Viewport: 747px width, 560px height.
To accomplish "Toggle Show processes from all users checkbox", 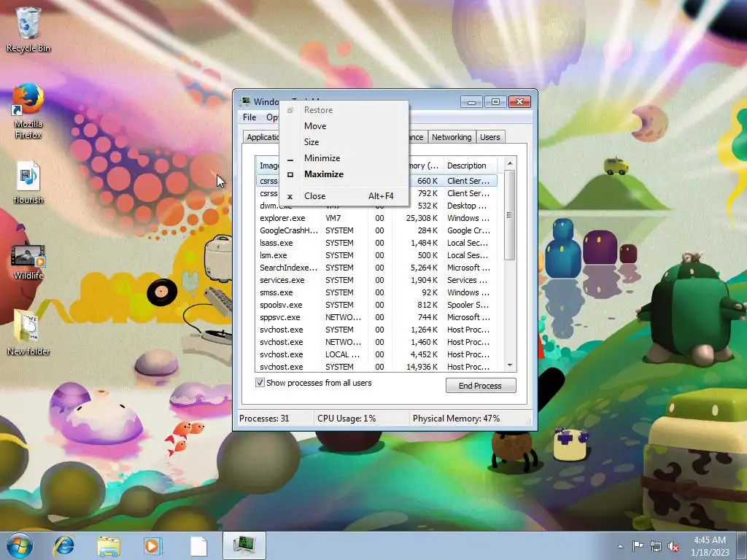I will (260, 382).
